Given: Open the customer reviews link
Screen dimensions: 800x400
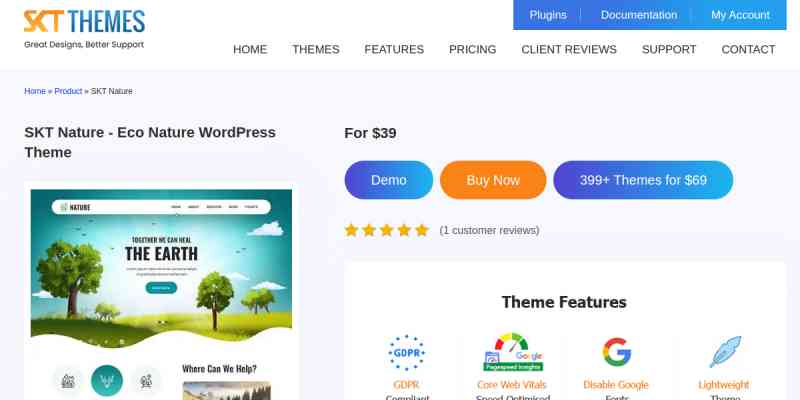Looking at the screenshot, I should pos(489,231).
